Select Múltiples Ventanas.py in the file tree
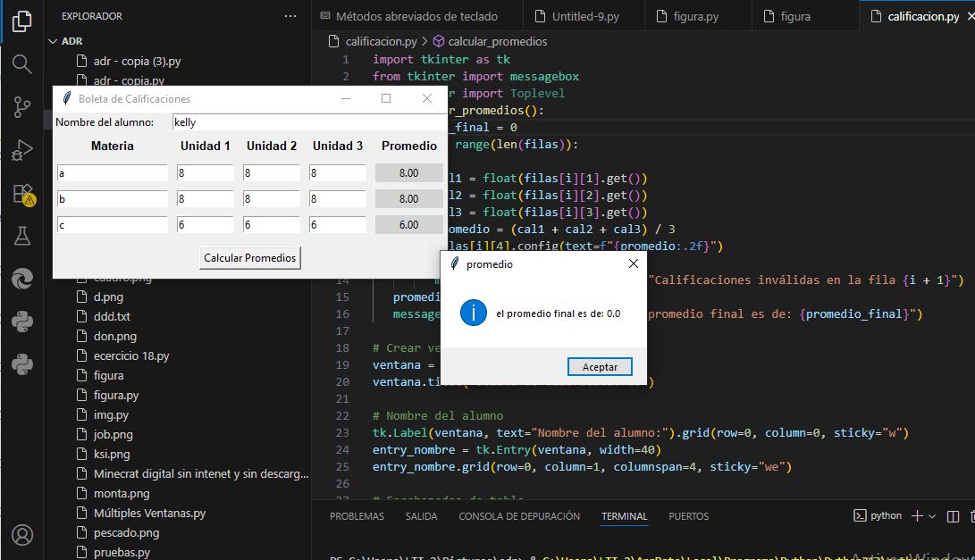Image resolution: width=975 pixels, height=560 pixels. point(149,513)
